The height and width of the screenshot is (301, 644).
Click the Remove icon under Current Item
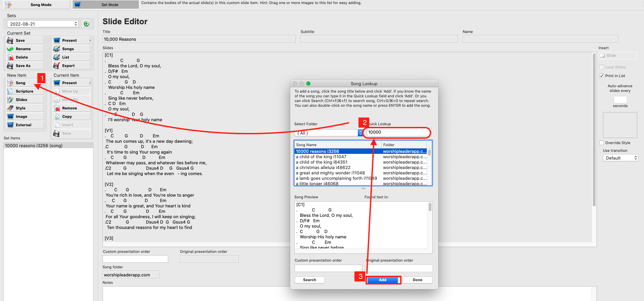tap(57, 108)
